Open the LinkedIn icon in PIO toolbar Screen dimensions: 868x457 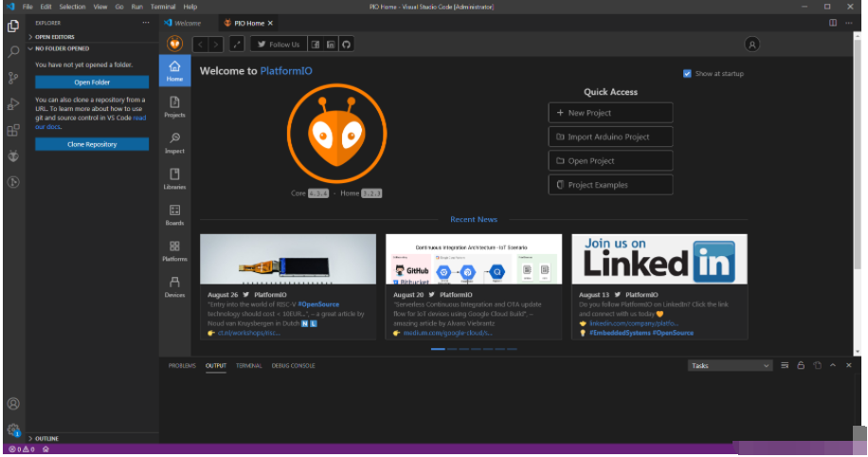click(x=331, y=45)
